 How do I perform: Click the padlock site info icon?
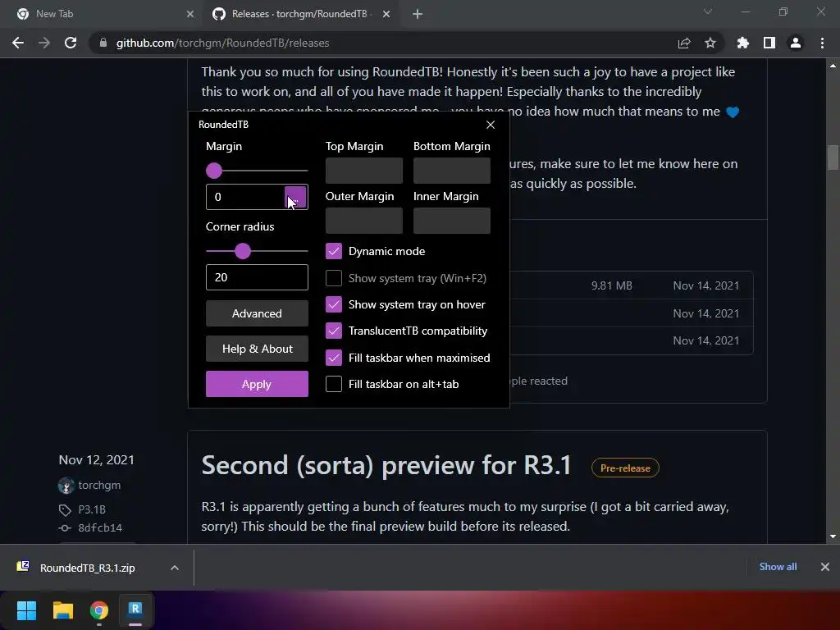103,43
